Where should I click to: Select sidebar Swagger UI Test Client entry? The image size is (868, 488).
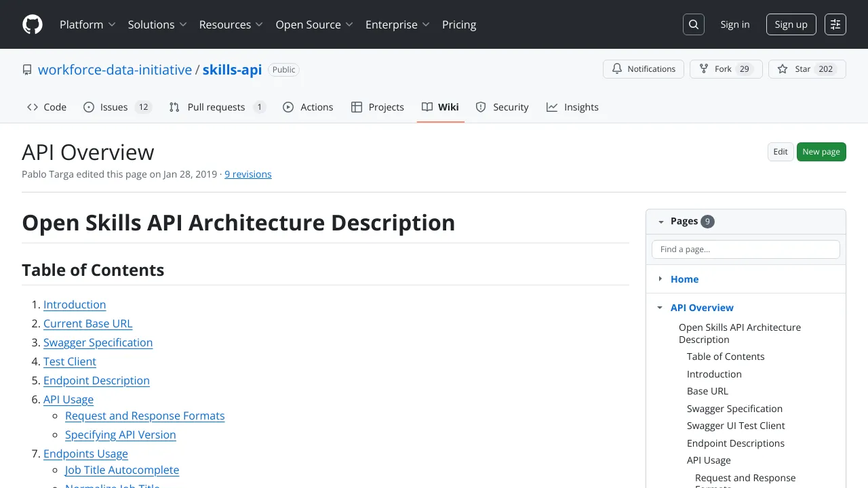pos(736,426)
